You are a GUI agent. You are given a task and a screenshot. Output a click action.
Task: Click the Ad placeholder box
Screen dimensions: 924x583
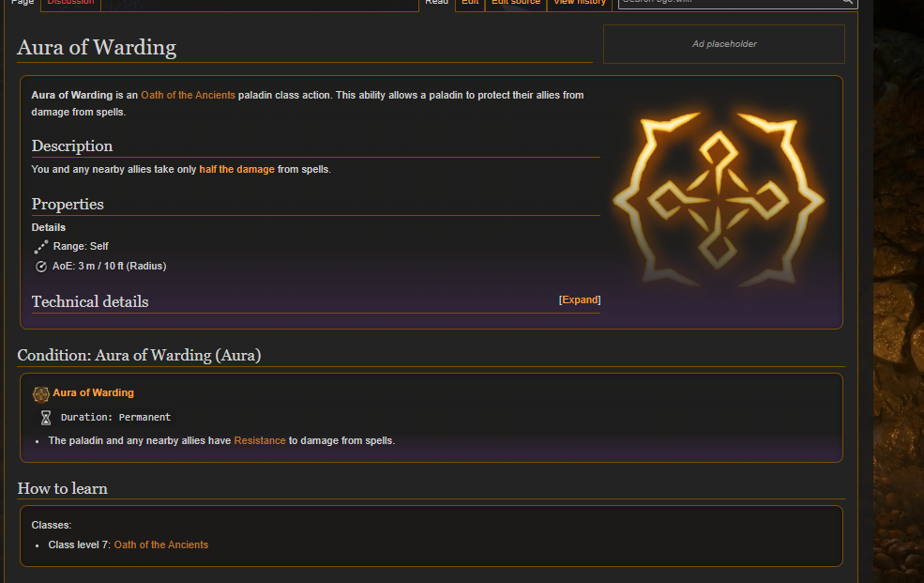(723, 44)
